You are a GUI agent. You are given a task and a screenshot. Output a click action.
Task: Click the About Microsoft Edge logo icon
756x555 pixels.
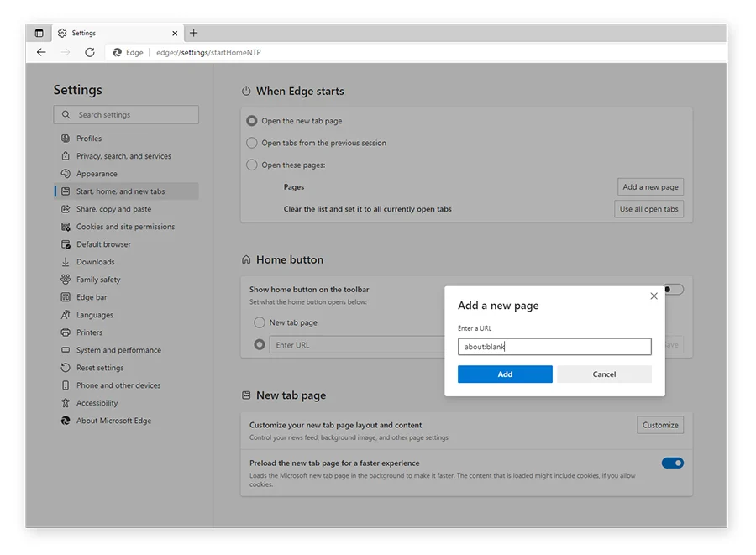click(66, 421)
